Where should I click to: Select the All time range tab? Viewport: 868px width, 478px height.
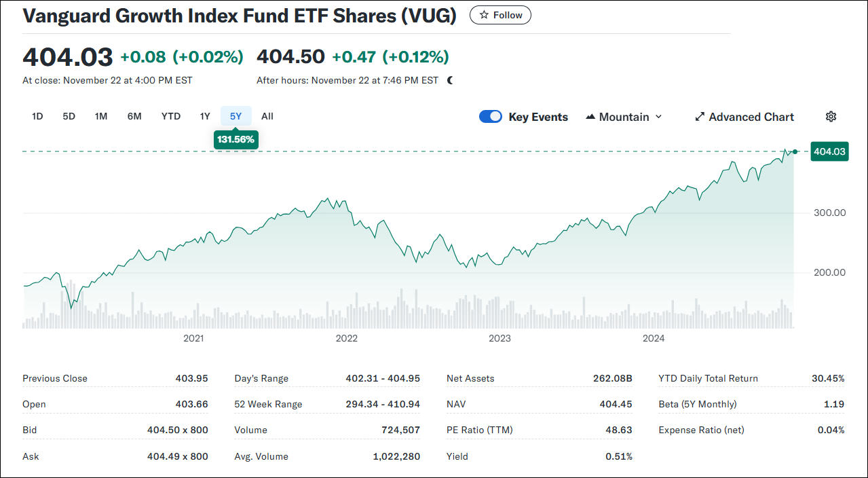pyautogui.click(x=267, y=116)
